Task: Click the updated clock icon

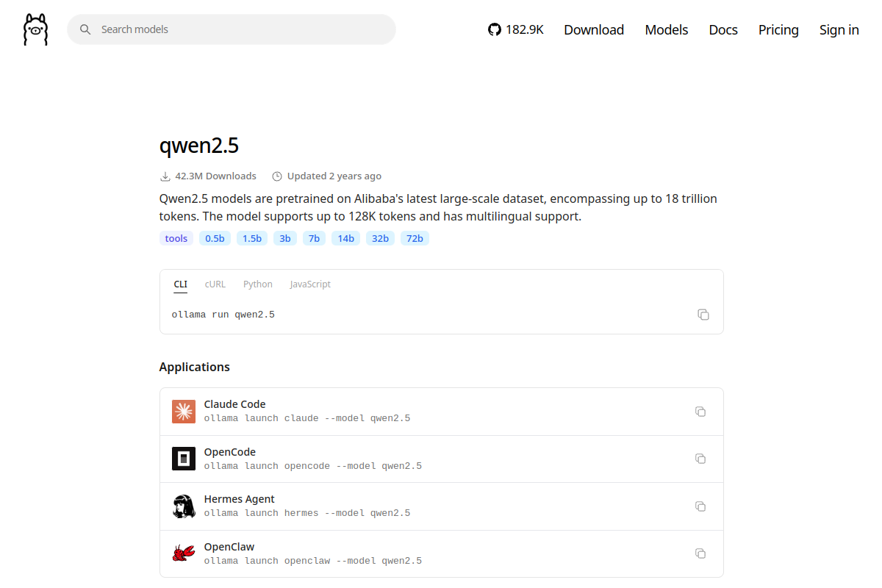Action: tap(277, 176)
